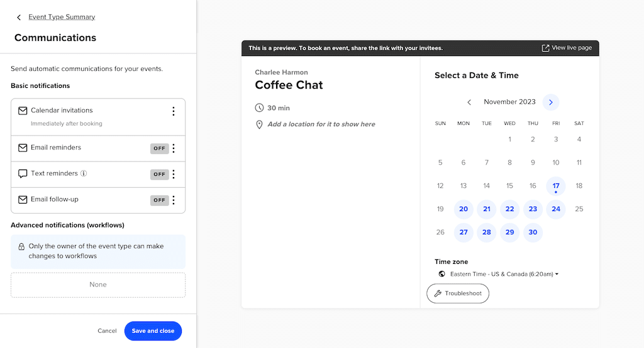This screenshot has height=348, width=644.
Task: Open the Text reminders three-dot menu
Action: point(174,174)
